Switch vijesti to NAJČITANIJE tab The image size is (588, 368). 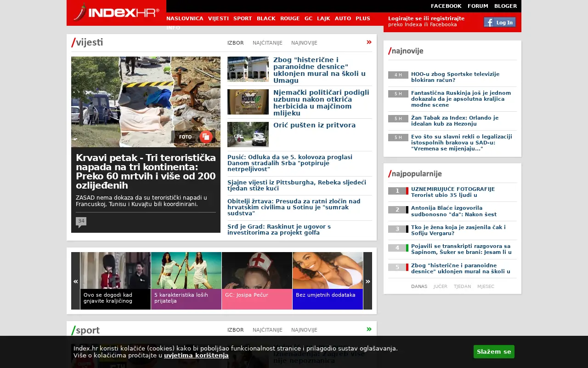pos(267,43)
